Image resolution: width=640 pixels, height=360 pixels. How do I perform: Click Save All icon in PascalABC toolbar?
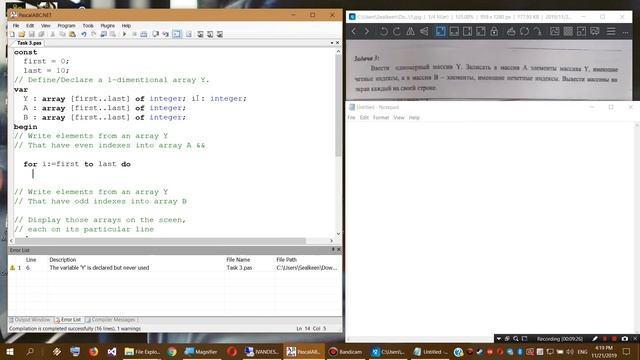tap(41, 34)
